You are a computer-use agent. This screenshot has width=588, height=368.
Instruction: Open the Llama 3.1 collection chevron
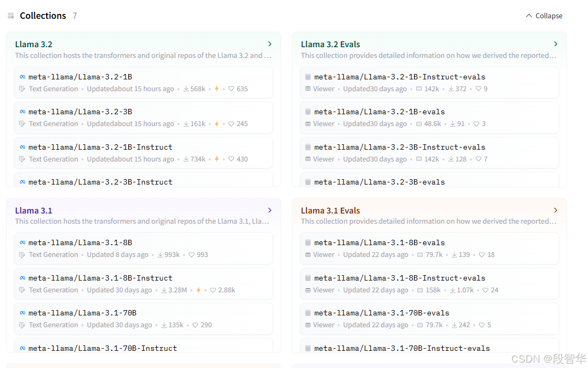point(270,210)
